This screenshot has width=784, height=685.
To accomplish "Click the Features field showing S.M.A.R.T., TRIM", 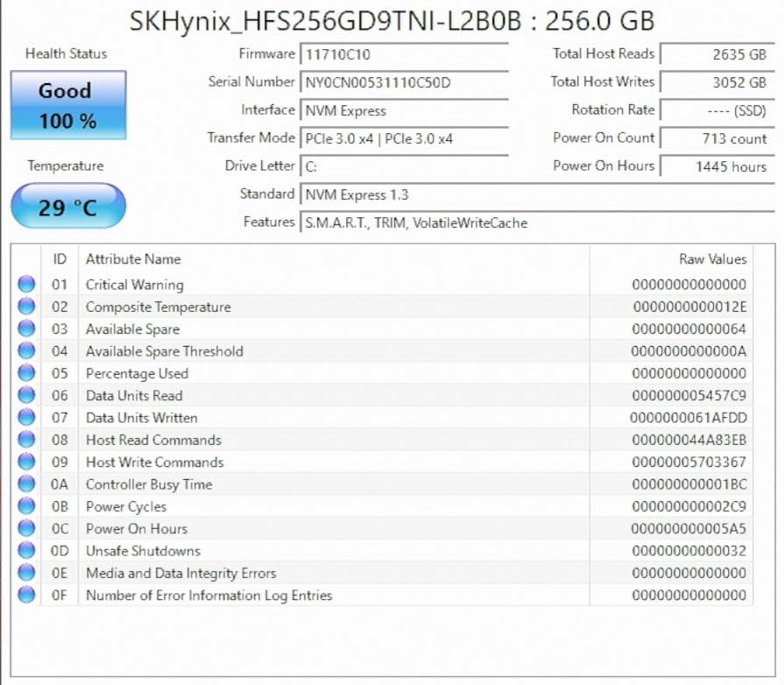I will click(413, 222).
